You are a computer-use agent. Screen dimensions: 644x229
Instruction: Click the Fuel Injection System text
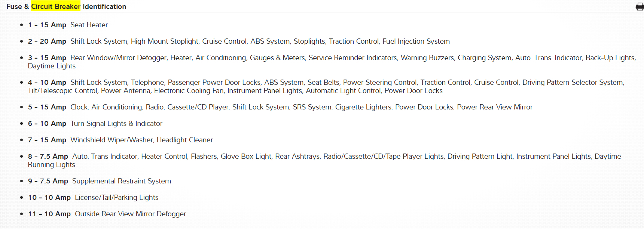point(416,41)
